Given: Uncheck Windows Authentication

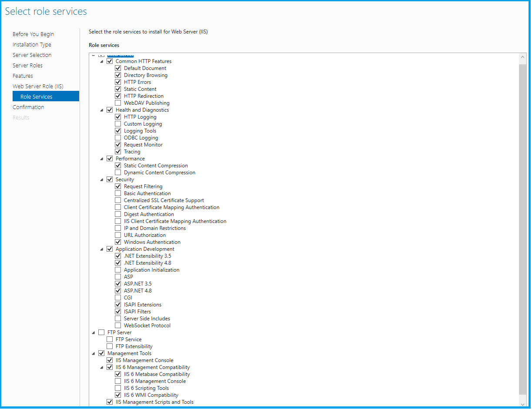Looking at the screenshot, I should [118, 242].
